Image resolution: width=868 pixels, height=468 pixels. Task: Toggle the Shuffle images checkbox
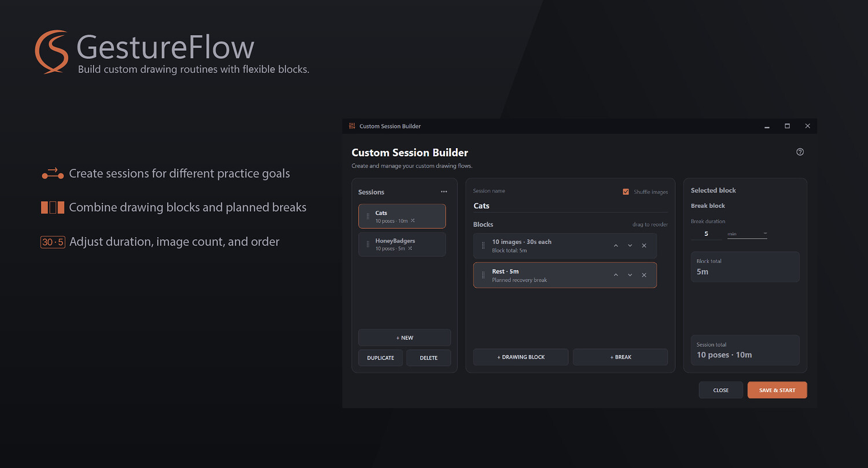(x=626, y=191)
